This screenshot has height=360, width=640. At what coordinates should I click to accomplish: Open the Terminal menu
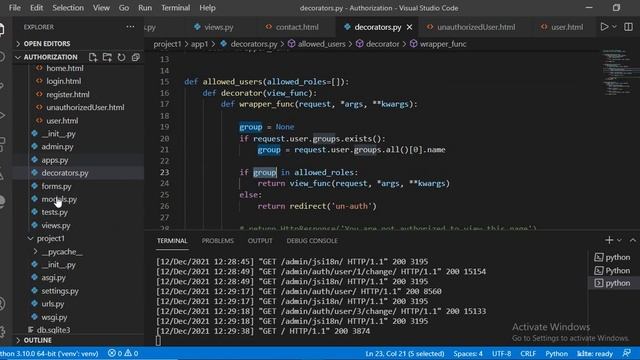[176, 8]
